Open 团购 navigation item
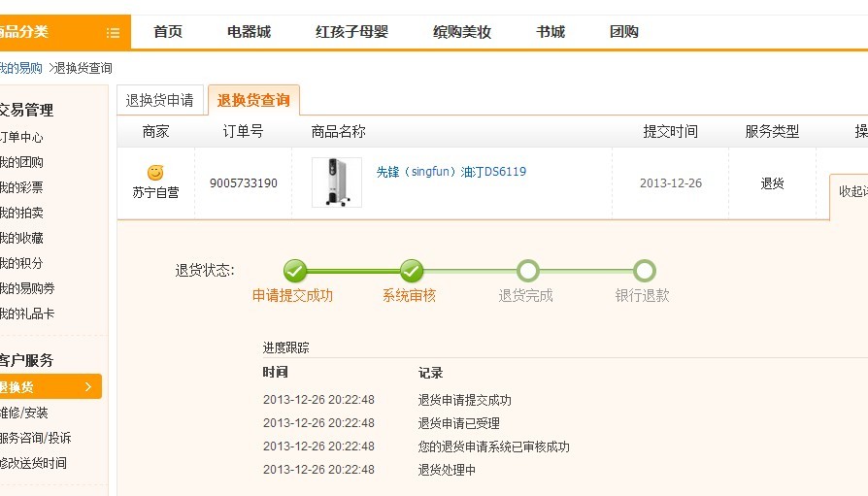This screenshot has width=868, height=496. (624, 32)
